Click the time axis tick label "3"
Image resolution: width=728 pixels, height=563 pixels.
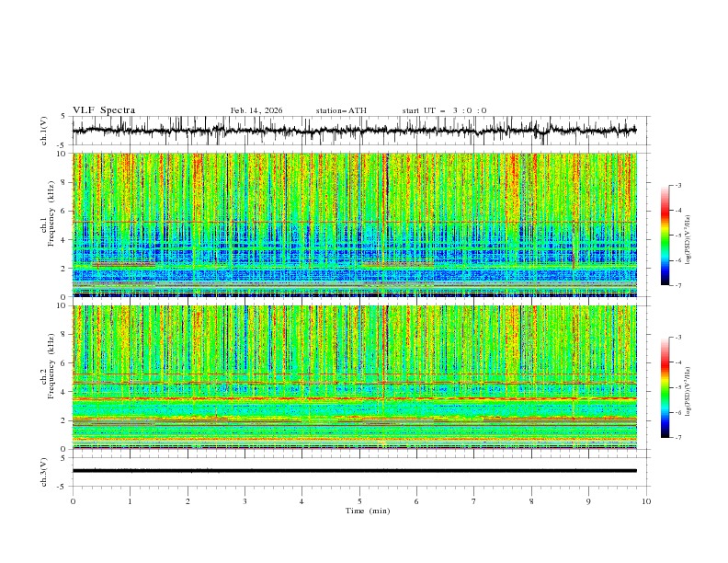pyautogui.click(x=245, y=501)
